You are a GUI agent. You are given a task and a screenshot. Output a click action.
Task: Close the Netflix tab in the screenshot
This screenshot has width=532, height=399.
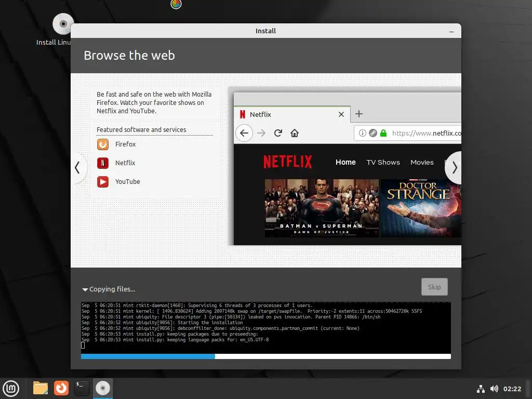point(341,114)
